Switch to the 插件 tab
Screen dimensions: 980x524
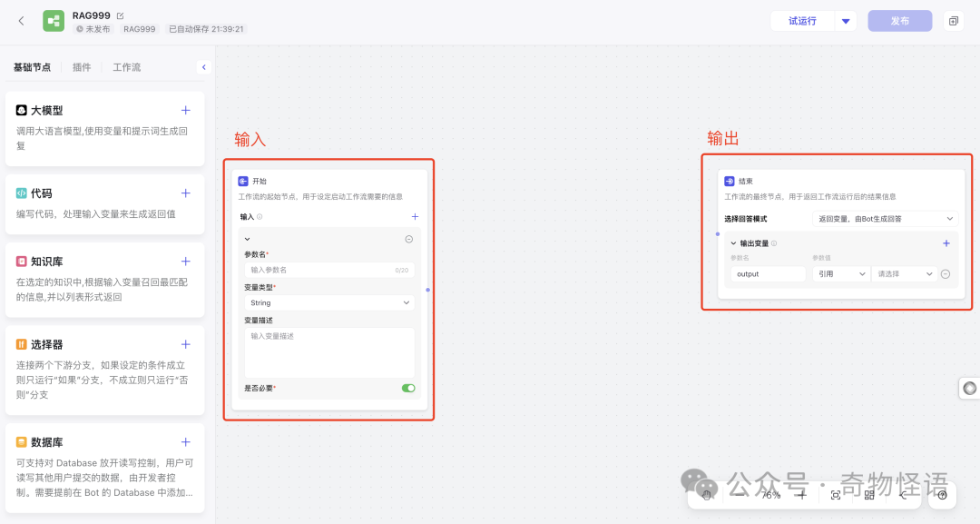(82, 67)
